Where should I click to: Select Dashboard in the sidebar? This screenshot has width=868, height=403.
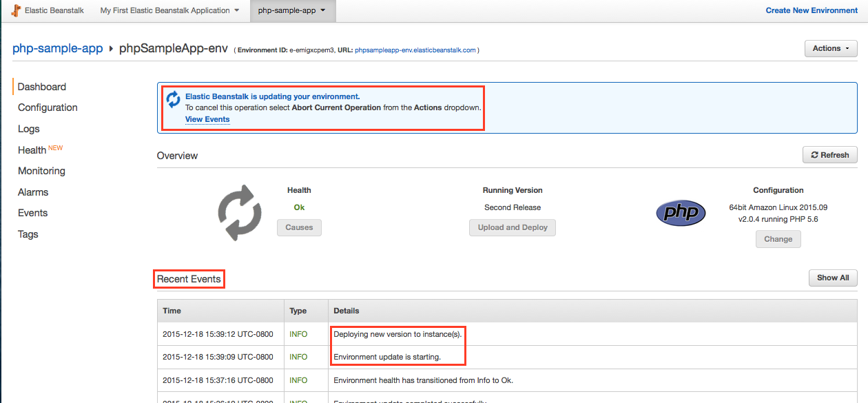pos(42,87)
